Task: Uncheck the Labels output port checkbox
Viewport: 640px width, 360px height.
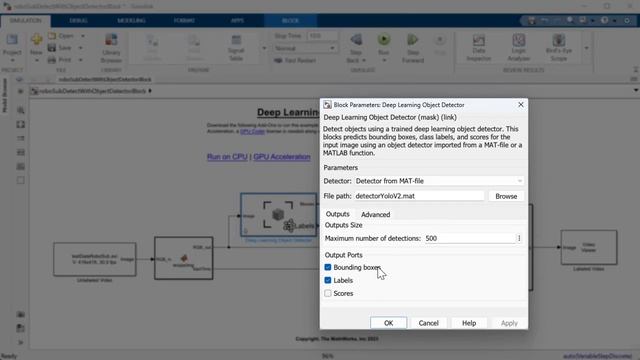Action: pyautogui.click(x=328, y=280)
